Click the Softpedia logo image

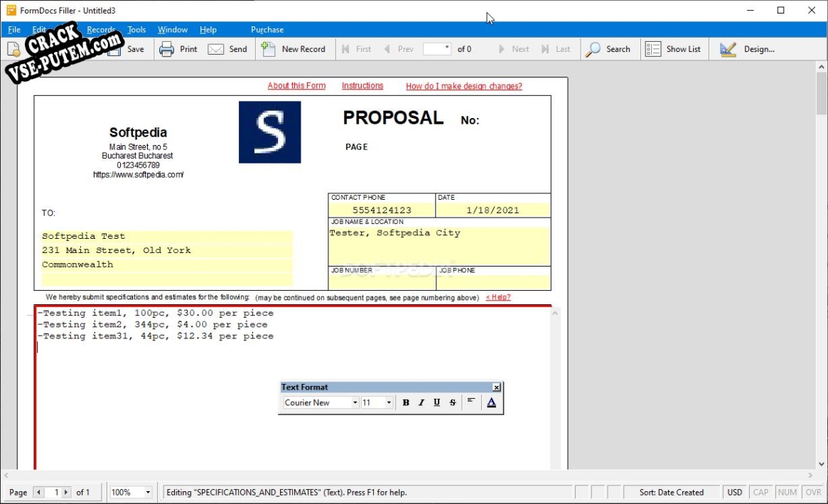(x=270, y=132)
